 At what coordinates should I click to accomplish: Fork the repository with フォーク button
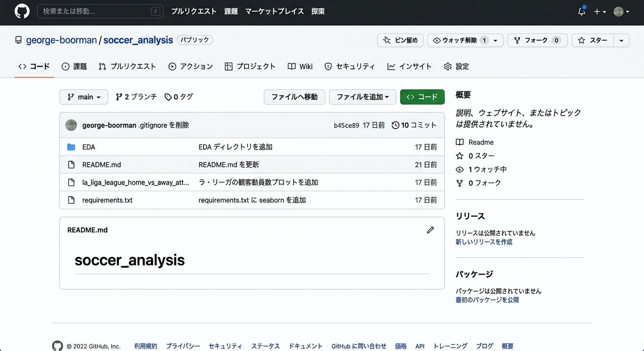tap(537, 40)
